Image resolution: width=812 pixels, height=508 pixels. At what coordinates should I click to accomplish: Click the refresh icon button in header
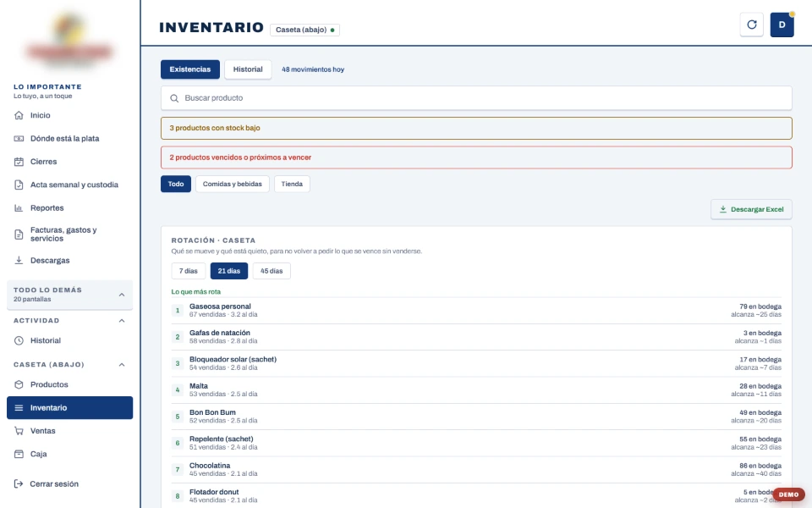[x=751, y=25]
